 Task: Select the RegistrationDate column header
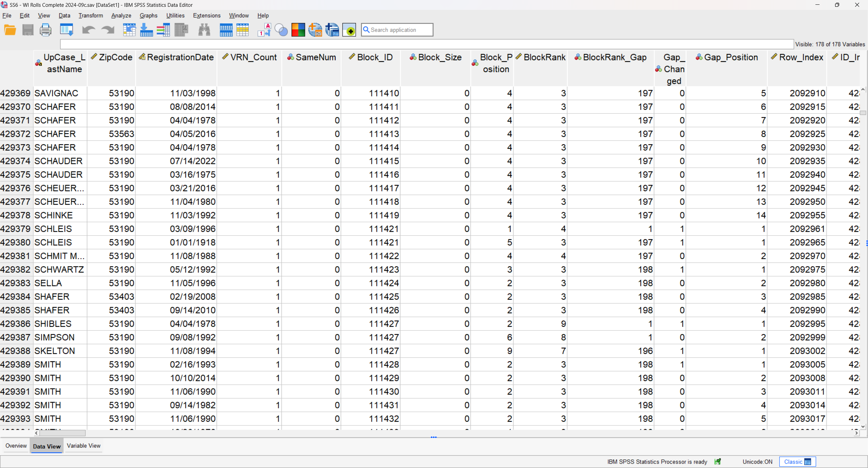[x=176, y=58]
